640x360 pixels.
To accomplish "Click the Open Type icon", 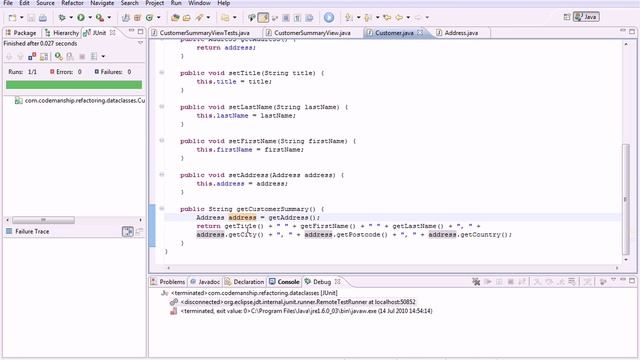I will point(176,18).
